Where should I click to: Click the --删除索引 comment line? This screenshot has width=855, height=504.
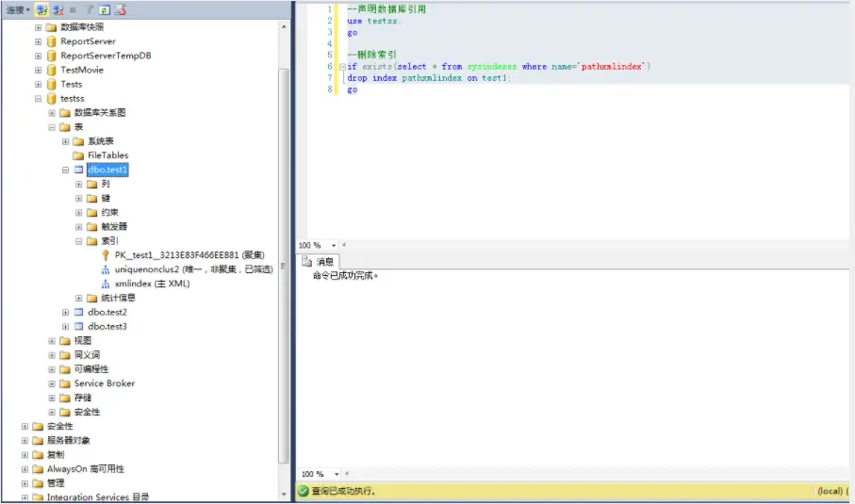coord(371,55)
